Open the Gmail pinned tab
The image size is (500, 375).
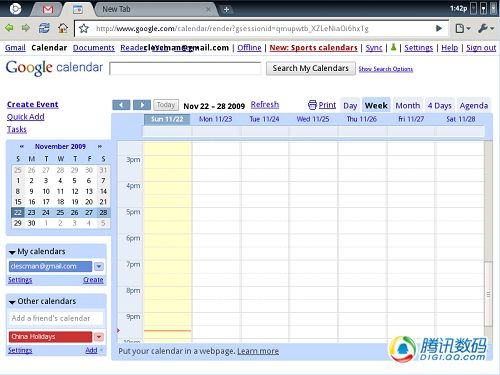48,9
